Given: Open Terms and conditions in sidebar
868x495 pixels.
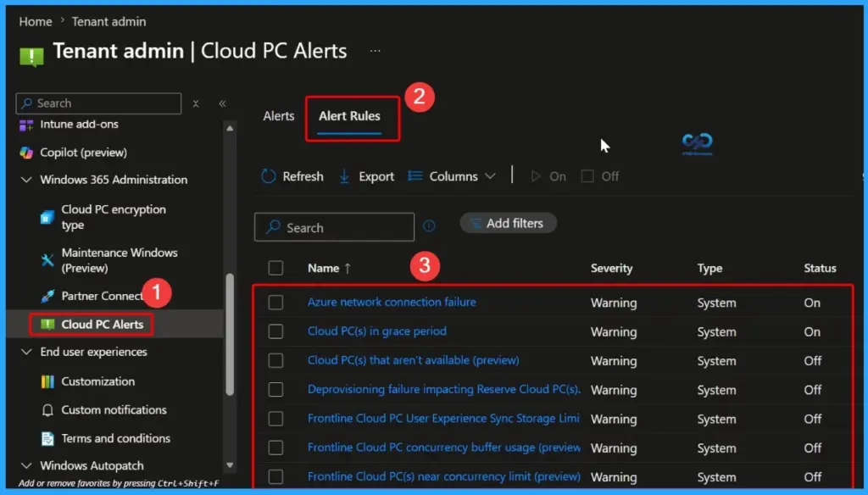Looking at the screenshot, I should point(115,438).
